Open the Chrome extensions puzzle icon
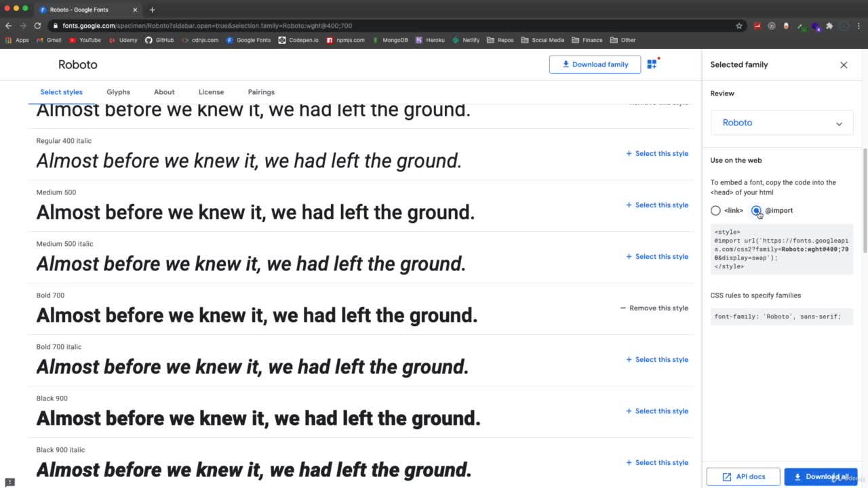The width and height of the screenshot is (868, 488). [829, 26]
